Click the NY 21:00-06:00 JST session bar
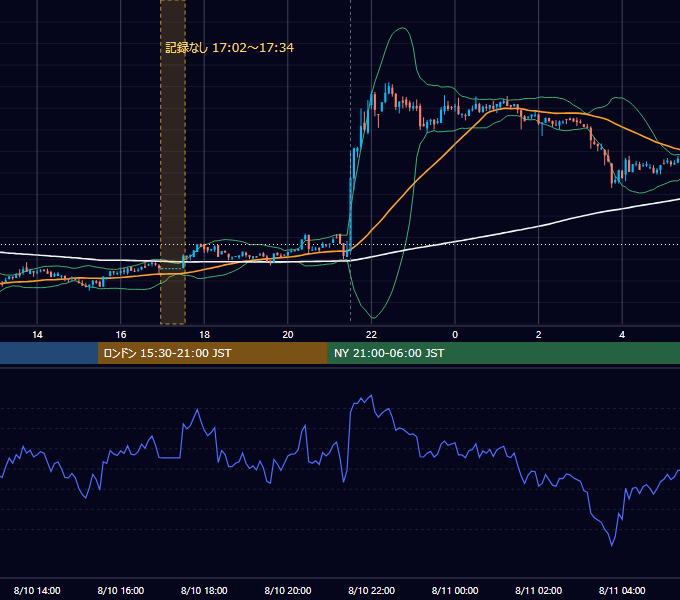Screen dimensions: 680x600 pos(503,353)
